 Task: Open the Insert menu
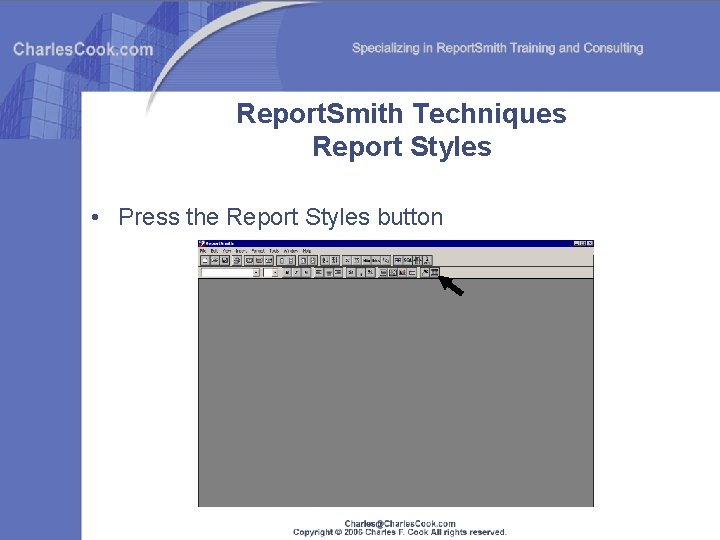point(241,251)
